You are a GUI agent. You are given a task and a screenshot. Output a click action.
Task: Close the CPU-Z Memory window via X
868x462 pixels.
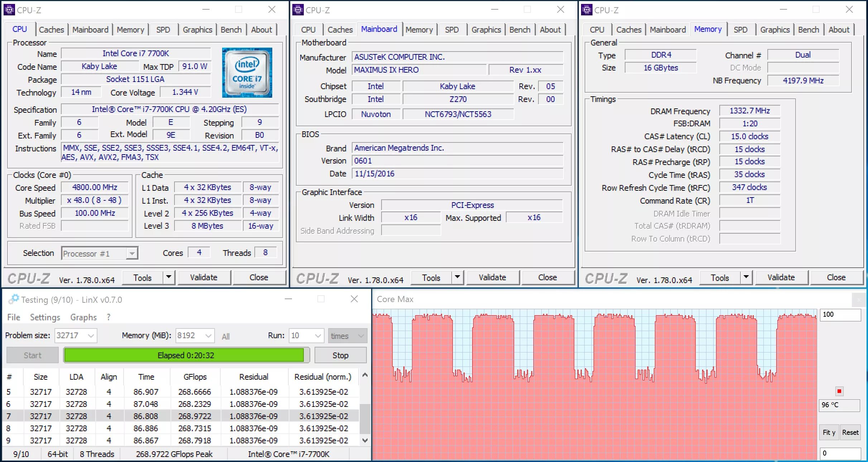coord(849,10)
